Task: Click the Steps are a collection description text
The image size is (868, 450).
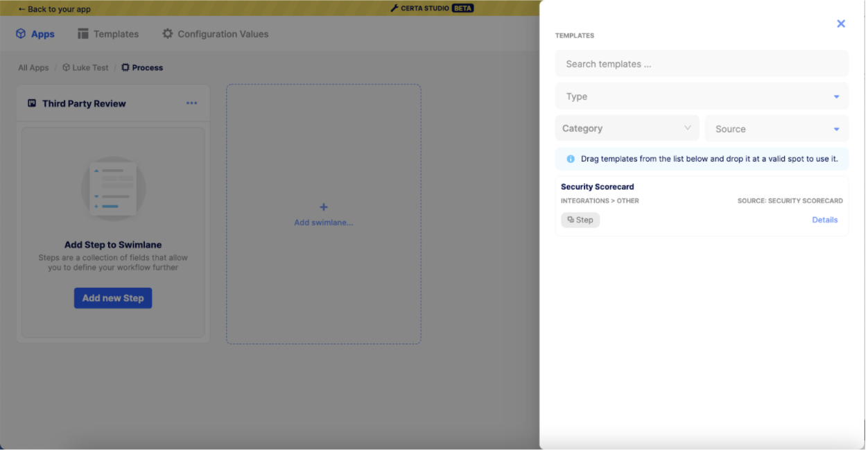Action: click(113, 262)
